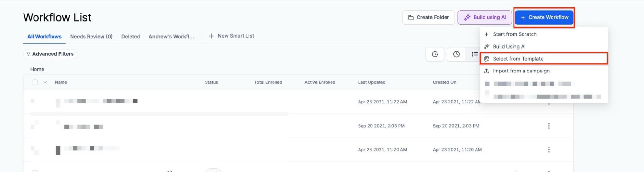Click the blue Create Workflow button

(544, 17)
